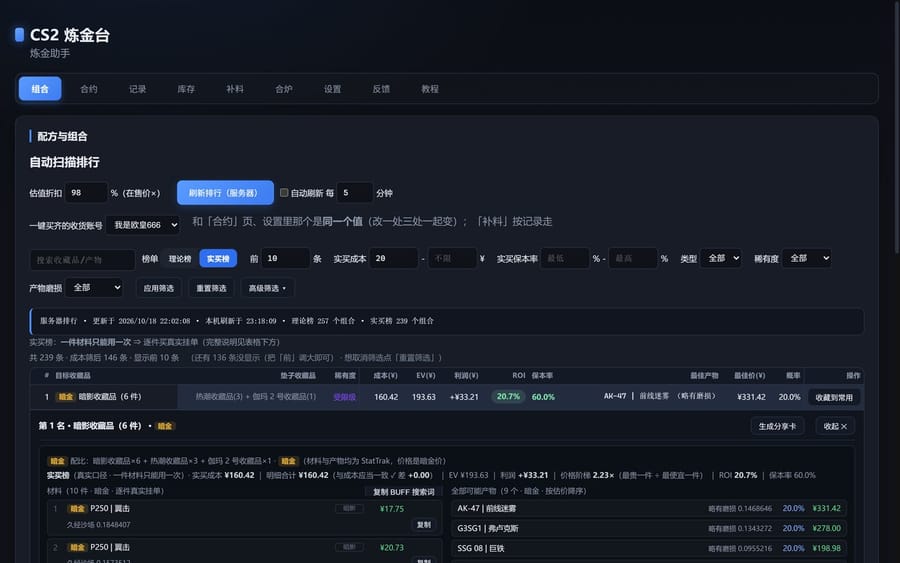Open the 一键买齐的收货账号 dropdown
The width and height of the screenshot is (900, 563).
pyautogui.click(x=143, y=225)
